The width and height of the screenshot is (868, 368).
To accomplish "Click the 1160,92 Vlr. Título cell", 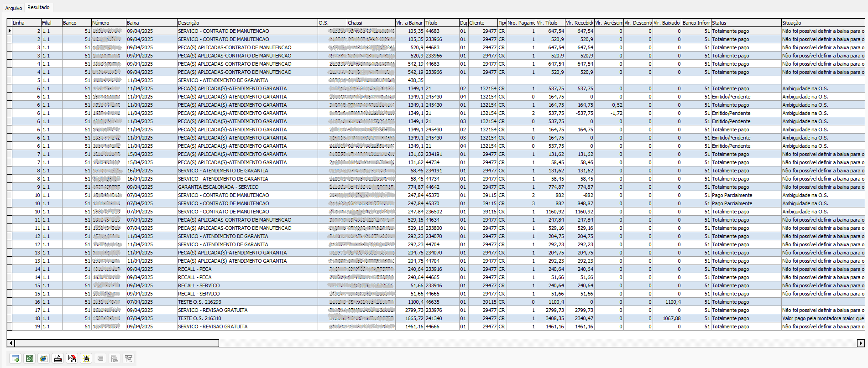I will coord(550,212).
